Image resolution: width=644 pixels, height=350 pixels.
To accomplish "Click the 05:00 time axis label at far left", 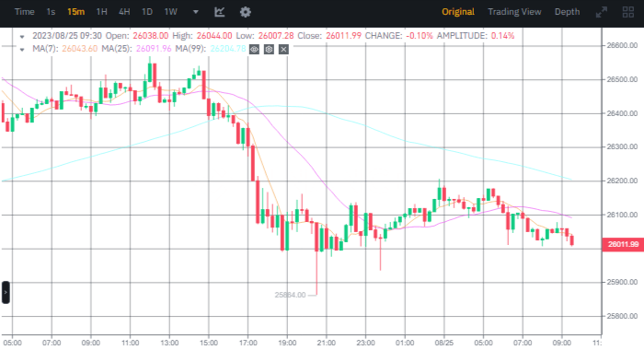I will 12,343.
